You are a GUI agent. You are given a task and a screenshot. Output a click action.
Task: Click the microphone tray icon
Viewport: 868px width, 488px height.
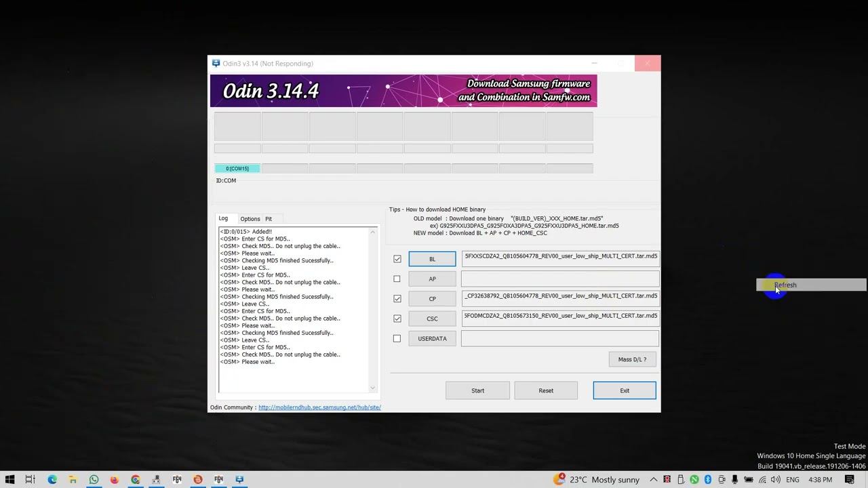tap(734, 479)
